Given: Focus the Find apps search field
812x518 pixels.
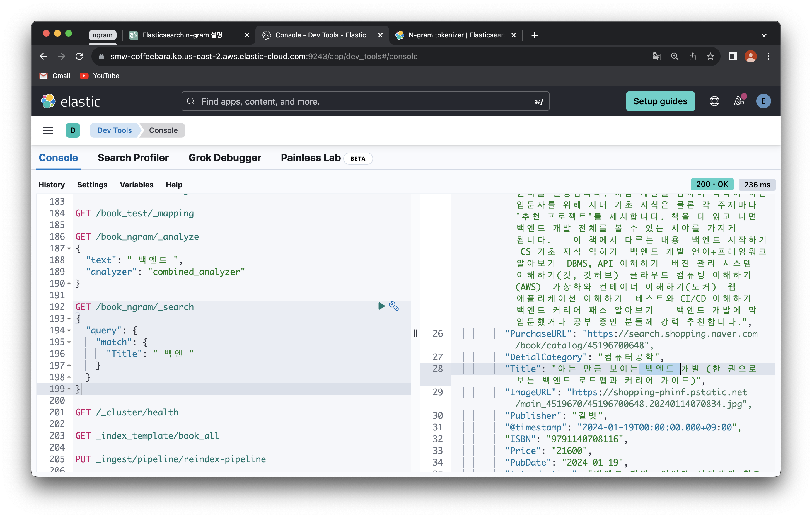Looking at the screenshot, I should [366, 101].
